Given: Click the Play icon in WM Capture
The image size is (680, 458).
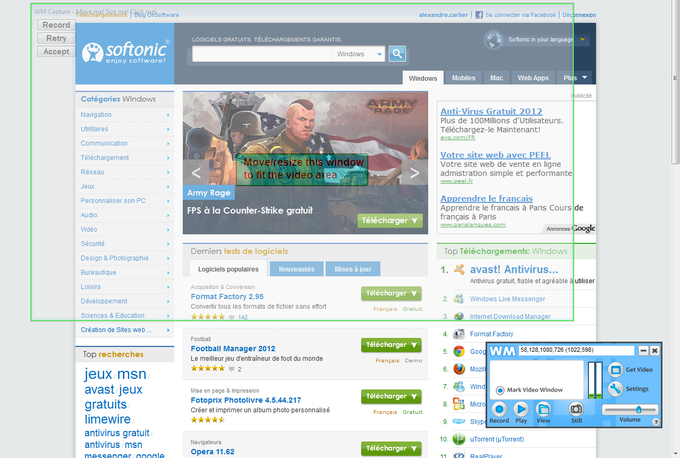Looking at the screenshot, I should pos(521,409).
